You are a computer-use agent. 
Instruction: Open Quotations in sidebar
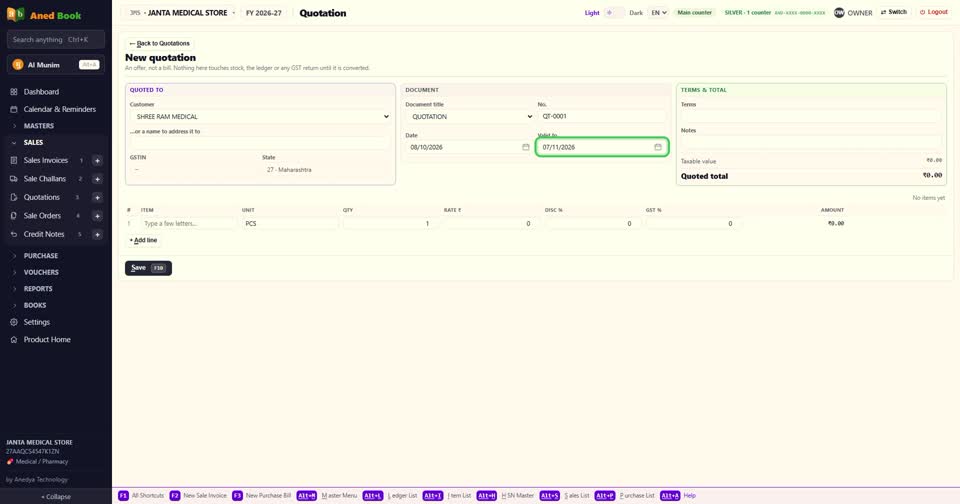point(42,197)
